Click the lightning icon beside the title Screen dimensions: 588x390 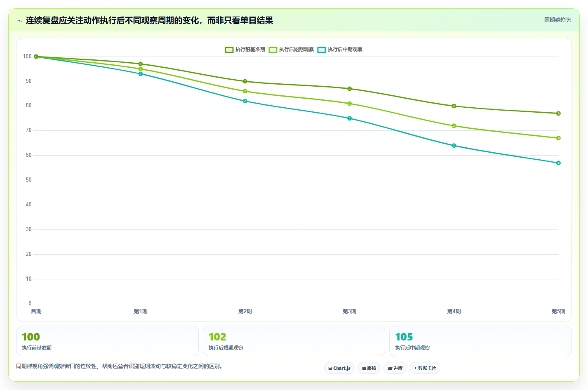pyautogui.click(x=19, y=21)
